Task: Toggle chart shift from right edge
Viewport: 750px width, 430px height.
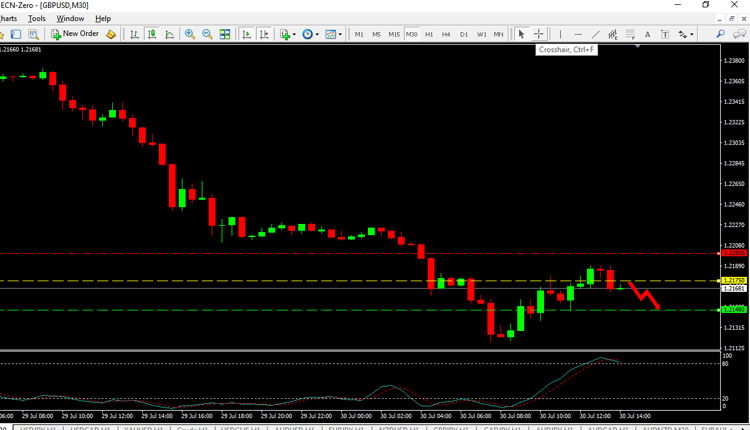Action: [263, 34]
